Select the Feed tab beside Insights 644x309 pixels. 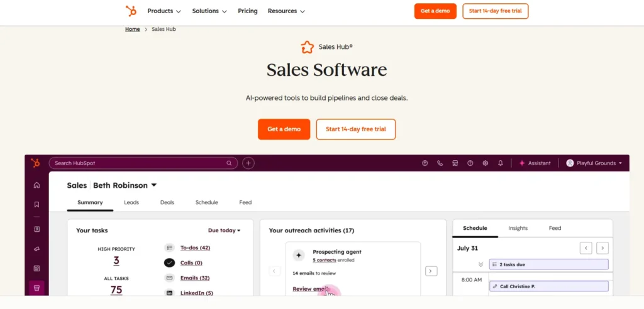point(555,228)
